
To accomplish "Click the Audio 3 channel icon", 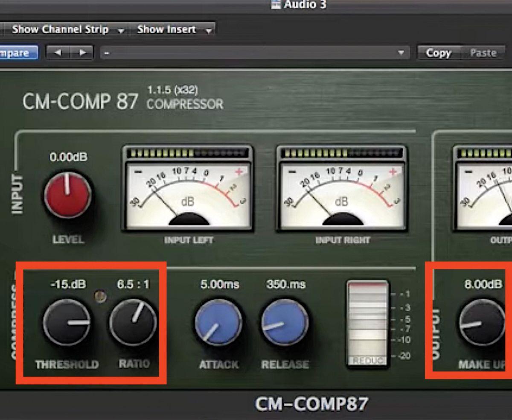I will coord(275,5).
